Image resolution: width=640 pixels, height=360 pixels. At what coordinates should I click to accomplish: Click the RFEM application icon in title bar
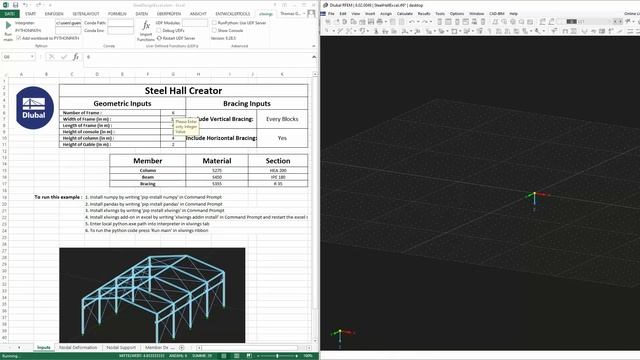pos(325,5)
